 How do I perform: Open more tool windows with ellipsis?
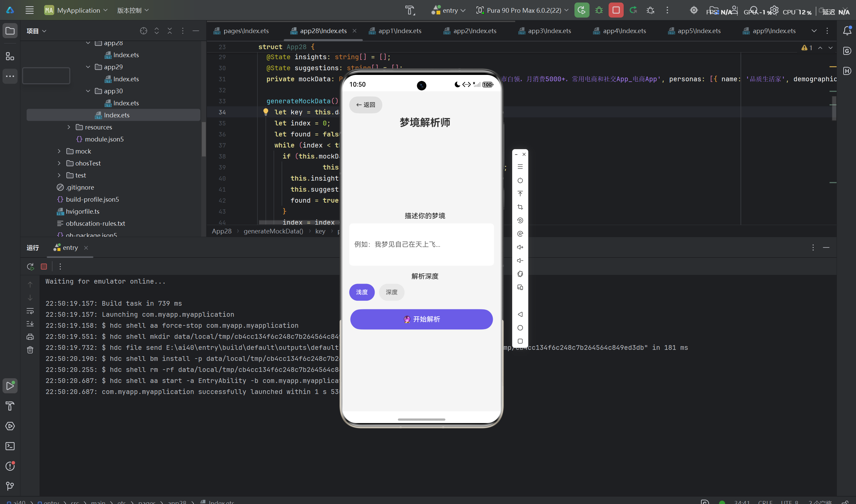click(x=10, y=76)
